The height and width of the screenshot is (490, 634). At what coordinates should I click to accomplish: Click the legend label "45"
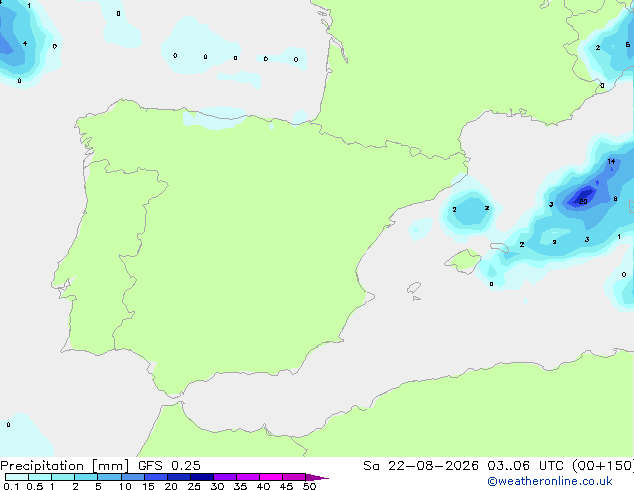point(286,486)
